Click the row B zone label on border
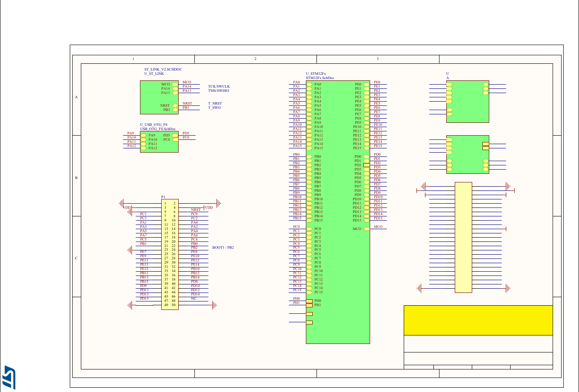Image resolution: width=579 pixels, height=392 pixels. (x=77, y=177)
